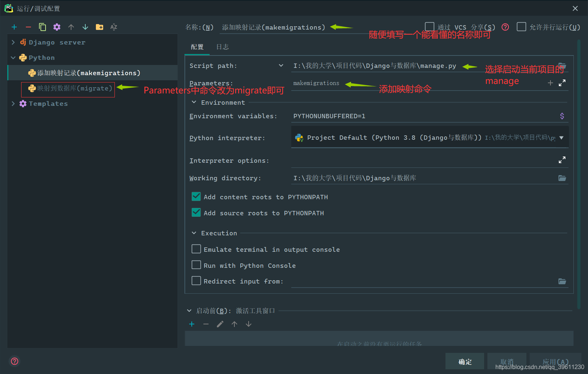The height and width of the screenshot is (374, 588).
Task: Click the Working directory text field
Action: point(424,178)
